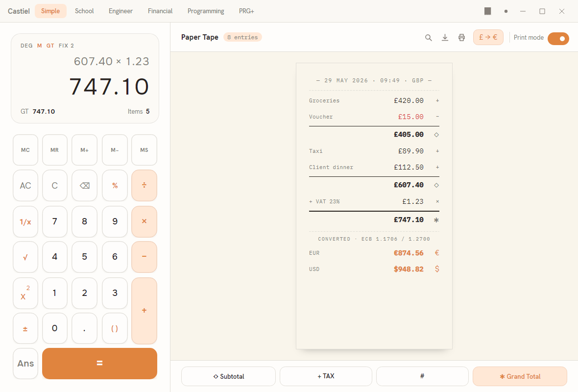Click the small dot indicator in title bar
Image resolution: width=578 pixels, height=392 pixels.
point(506,11)
